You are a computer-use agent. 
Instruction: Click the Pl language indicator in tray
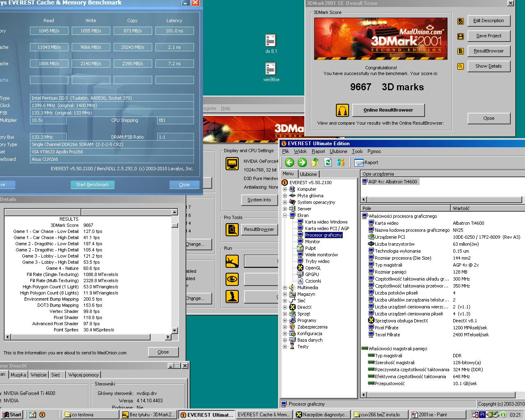click(483, 415)
